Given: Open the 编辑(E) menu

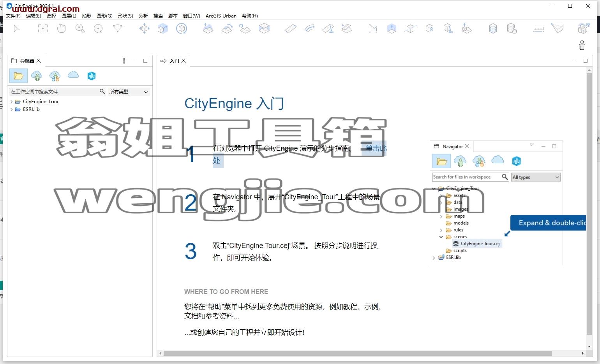Looking at the screenshot, I should click(x=34, y=16).
